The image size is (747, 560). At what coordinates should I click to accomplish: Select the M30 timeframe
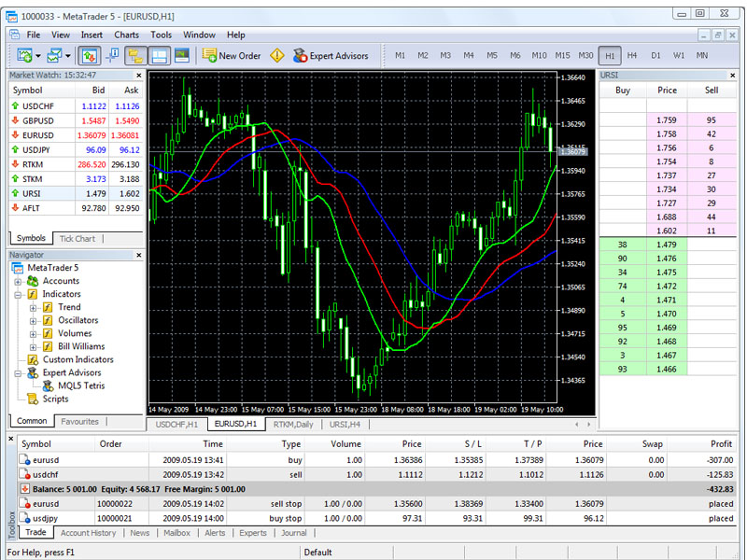coord(585,56)
